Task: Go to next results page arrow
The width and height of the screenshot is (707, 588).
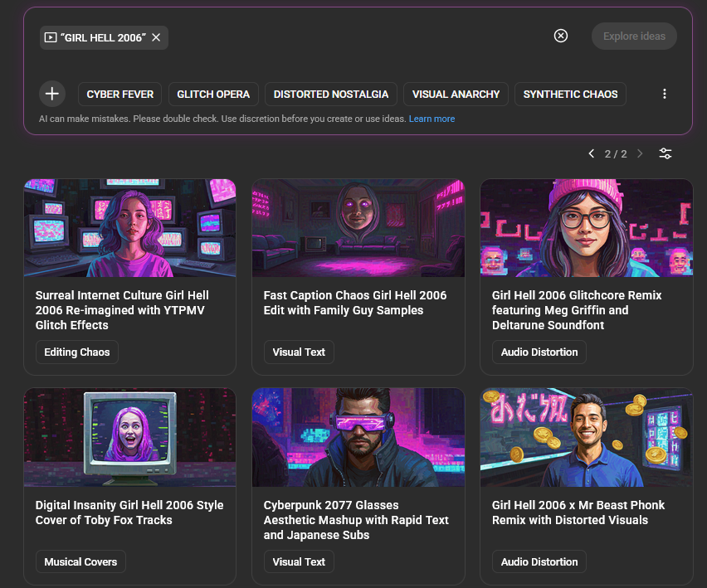Action: pos(640,153)
